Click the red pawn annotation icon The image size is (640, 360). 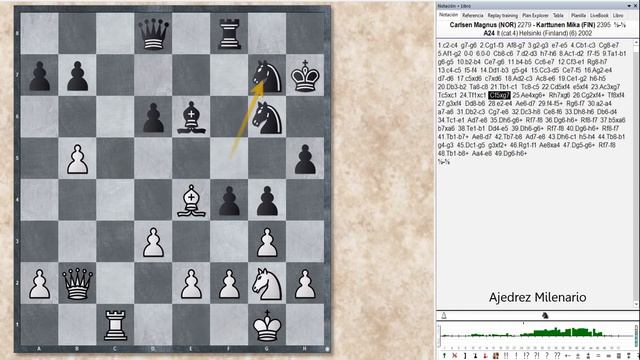point(485,356)
